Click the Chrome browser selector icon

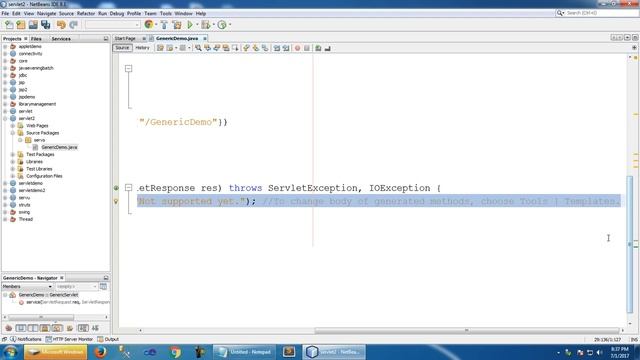[x=149, y=25]
